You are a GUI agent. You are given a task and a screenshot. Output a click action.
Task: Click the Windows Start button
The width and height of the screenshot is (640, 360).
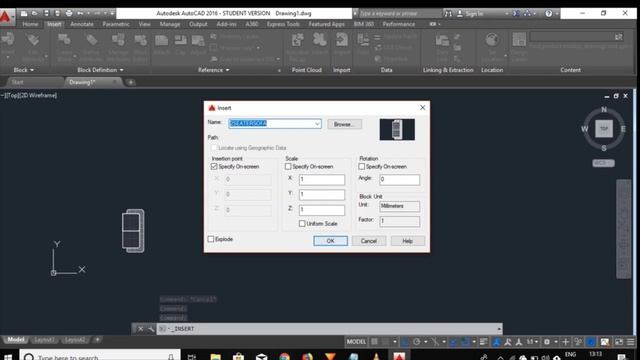click(x=8, y=357)
